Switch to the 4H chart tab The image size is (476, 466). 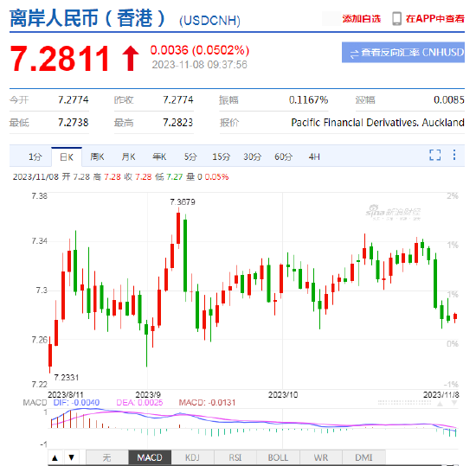[x=314, y=156]
